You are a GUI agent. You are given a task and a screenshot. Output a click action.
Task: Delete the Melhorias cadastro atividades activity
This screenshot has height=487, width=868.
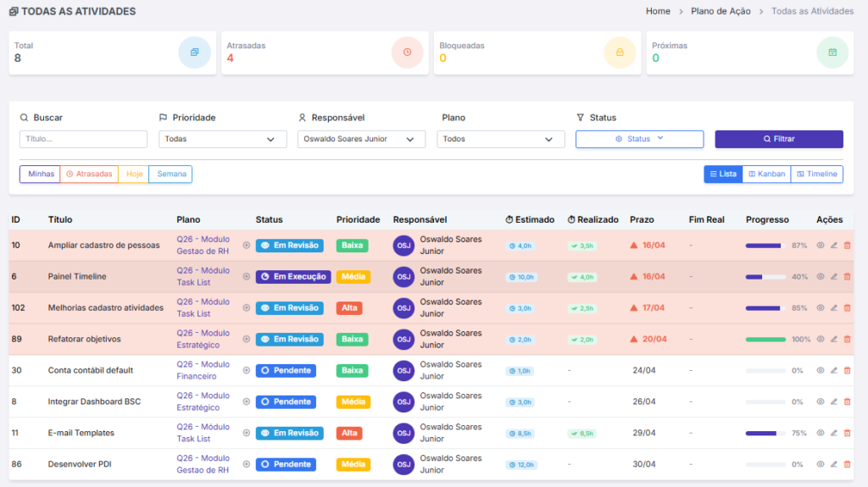coord(847,307)
